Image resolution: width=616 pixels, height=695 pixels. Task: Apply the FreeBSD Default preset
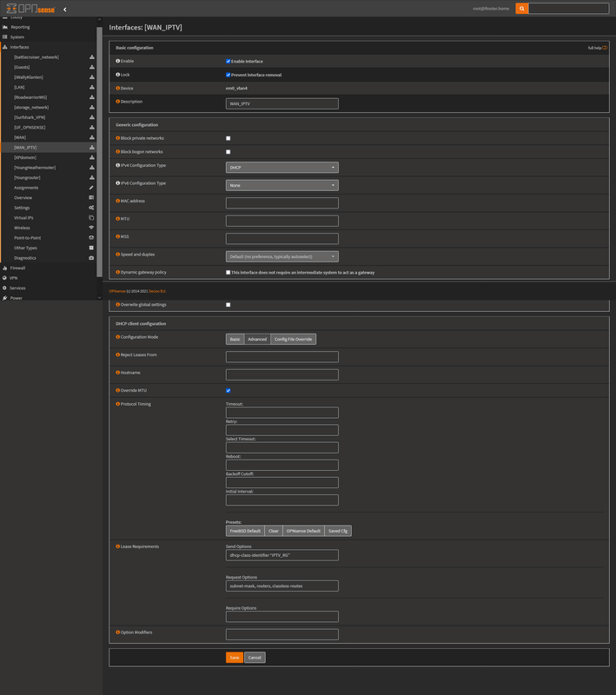pyautogui.click(x=244, y=531)
